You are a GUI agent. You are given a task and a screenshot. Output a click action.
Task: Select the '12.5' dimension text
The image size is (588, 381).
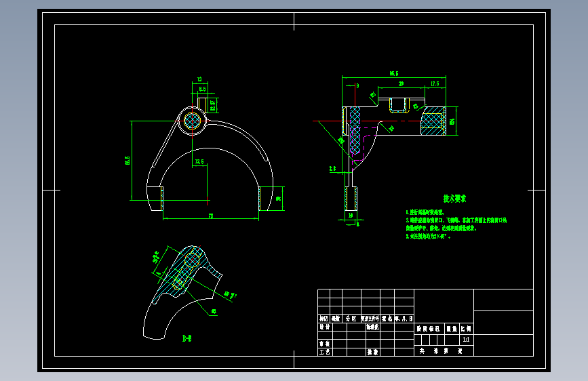[x=199, y=161]
